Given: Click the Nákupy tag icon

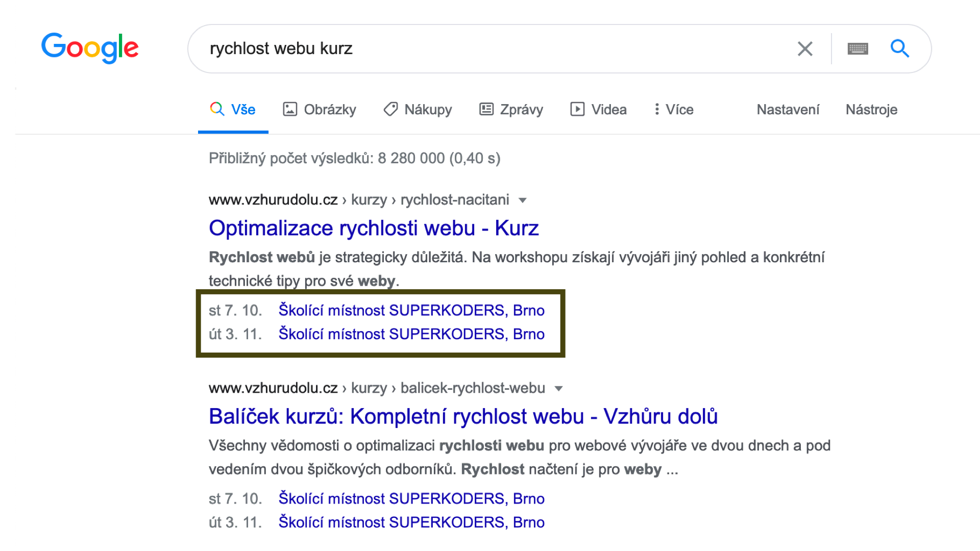Looking at the screenshot, I should click(390, 109).
